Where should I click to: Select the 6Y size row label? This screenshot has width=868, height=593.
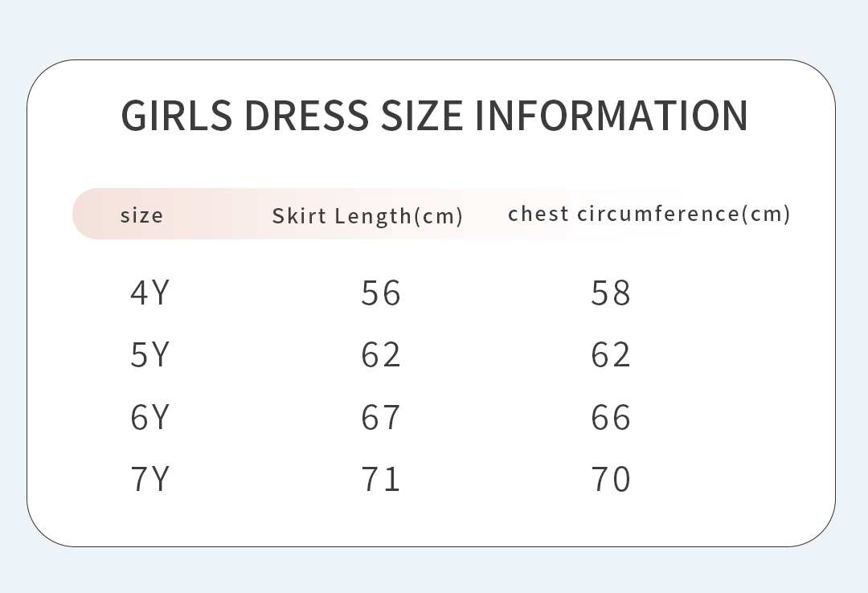[150, 417]
